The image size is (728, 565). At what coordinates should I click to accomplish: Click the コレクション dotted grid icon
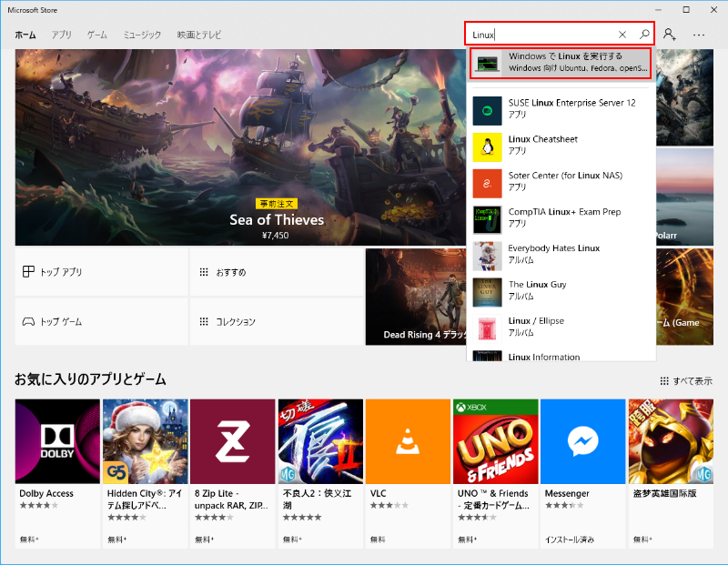click(x=203, y=321)
